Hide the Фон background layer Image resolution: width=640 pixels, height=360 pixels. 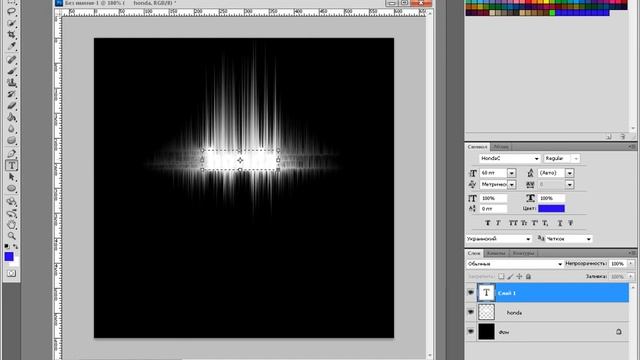(471, 331)
